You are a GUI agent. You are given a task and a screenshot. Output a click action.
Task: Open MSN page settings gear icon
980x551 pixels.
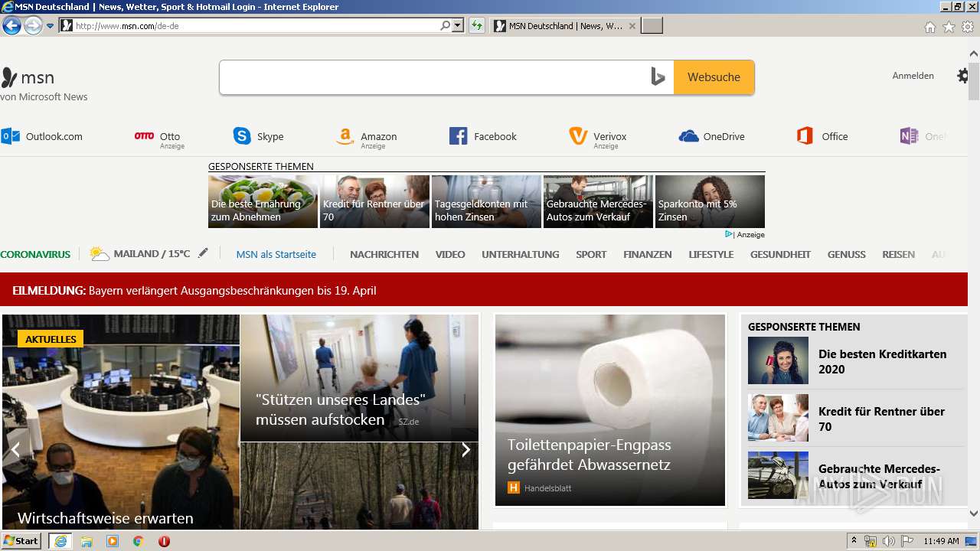963,76
